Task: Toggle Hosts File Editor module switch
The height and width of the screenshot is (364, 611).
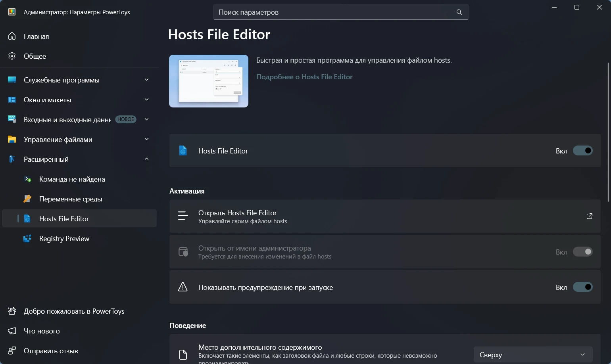Action: point(583,151)
